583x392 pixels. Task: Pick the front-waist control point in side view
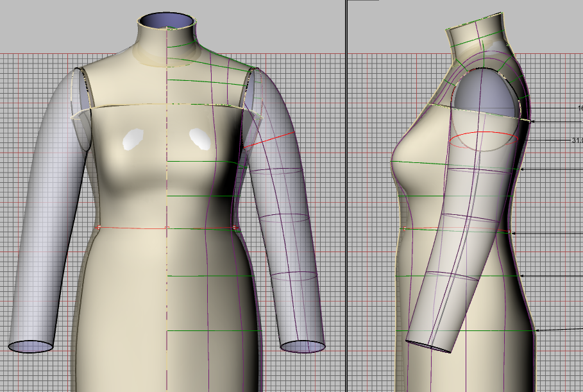pos(405,229)
